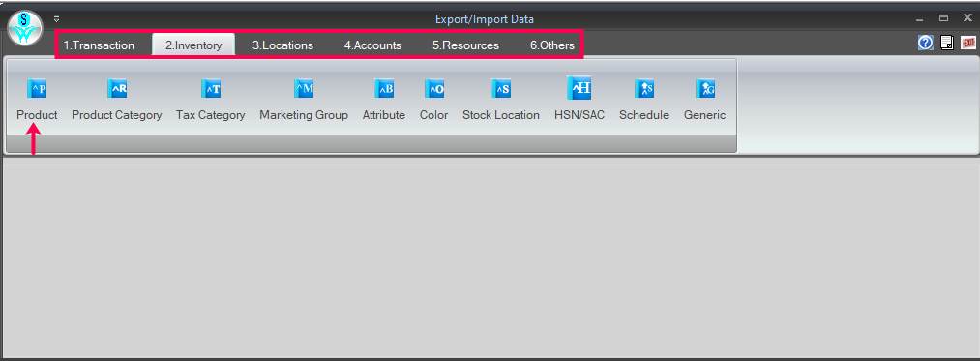
Task: Select the Generic icon
Action: coord(705,89)
